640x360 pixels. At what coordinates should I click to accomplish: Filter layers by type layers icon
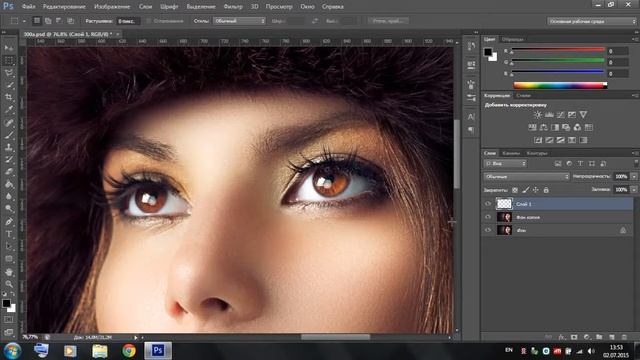click(x=580, y=164)
